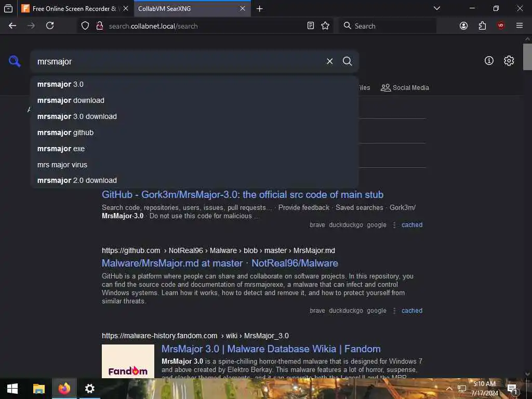Open MrsMajor 3.0 Malware Database Wikia link

271,349
